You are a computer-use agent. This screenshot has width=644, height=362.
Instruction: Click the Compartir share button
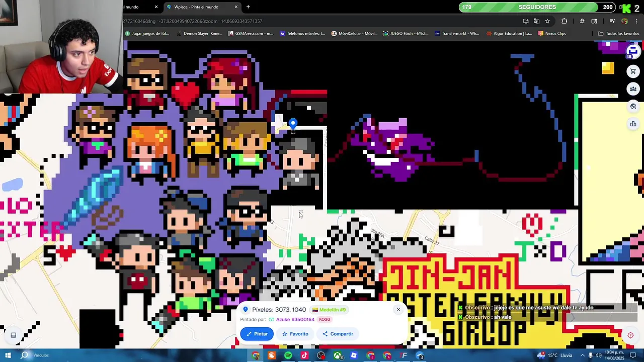(338, 334)
